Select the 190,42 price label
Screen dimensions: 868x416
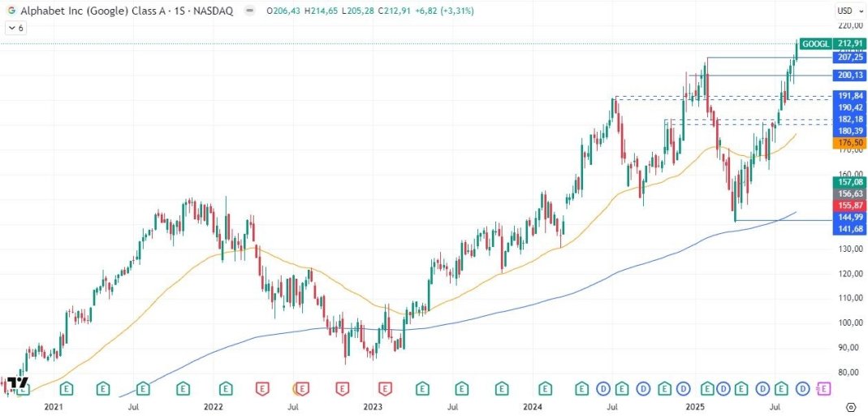(x=850, y=107)
